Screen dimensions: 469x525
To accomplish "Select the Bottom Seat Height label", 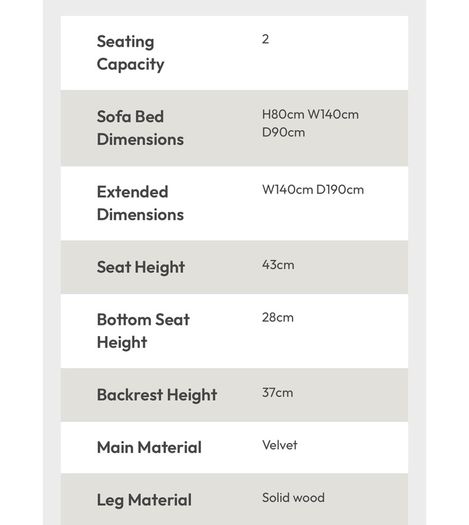I will (143, 331).
